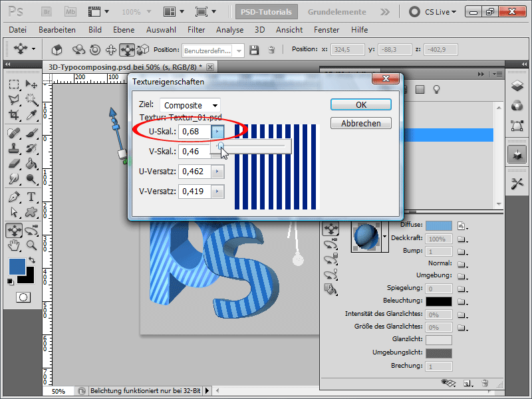Click the U-Skal. popup slider handle
Screen dimensions: 532x399
pos(221,146)
